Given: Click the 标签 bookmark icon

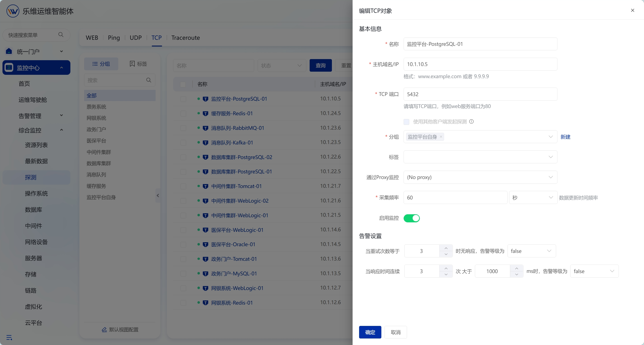Looking at the screenshot, I should coord(132,64).
